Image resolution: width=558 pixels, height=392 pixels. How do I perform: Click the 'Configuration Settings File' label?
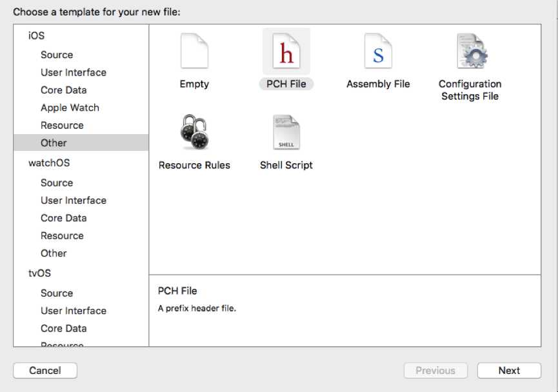point(470,90)
